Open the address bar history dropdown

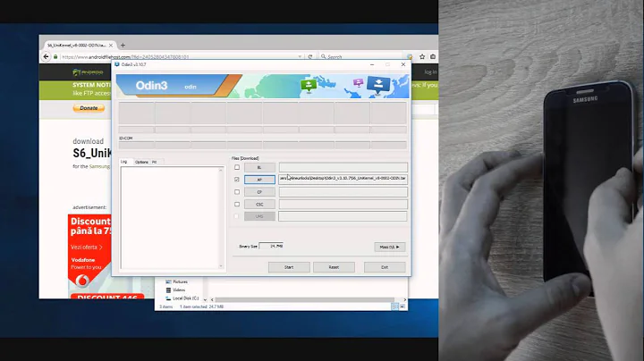pos(300,56)
